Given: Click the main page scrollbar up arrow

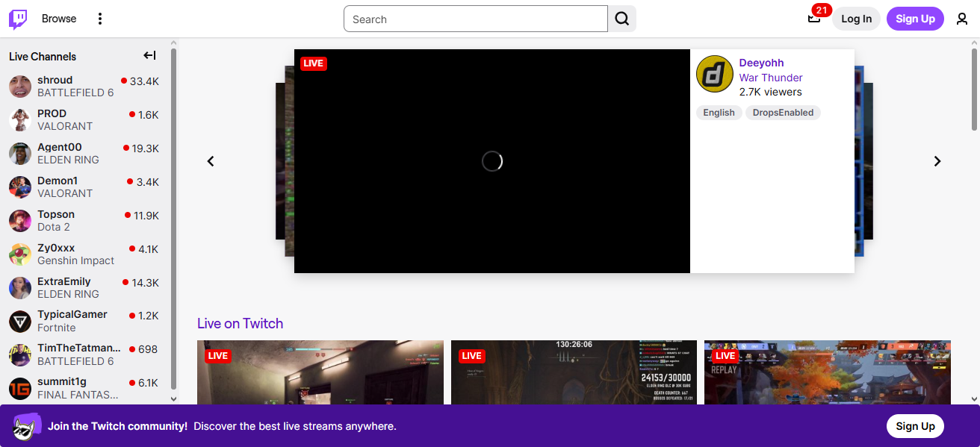Looking at the screenshot, I should [x=974, y=43].
